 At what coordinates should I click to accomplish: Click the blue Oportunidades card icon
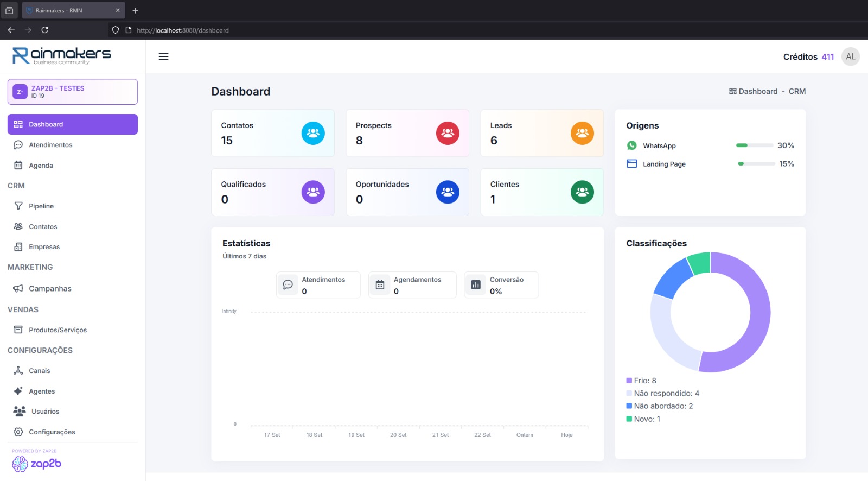(448, 192)
